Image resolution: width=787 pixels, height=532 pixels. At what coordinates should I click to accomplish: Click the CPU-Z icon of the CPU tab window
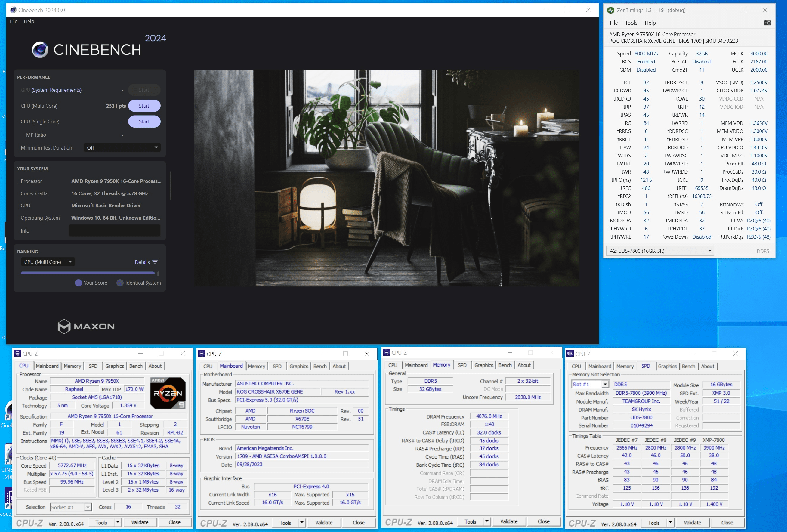click(17, 354)
